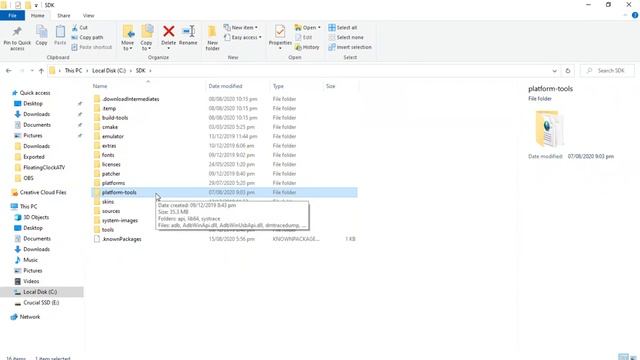Screen dimensions: 640x360
Task: Select the licenses folder
Action: click(111, 164)
